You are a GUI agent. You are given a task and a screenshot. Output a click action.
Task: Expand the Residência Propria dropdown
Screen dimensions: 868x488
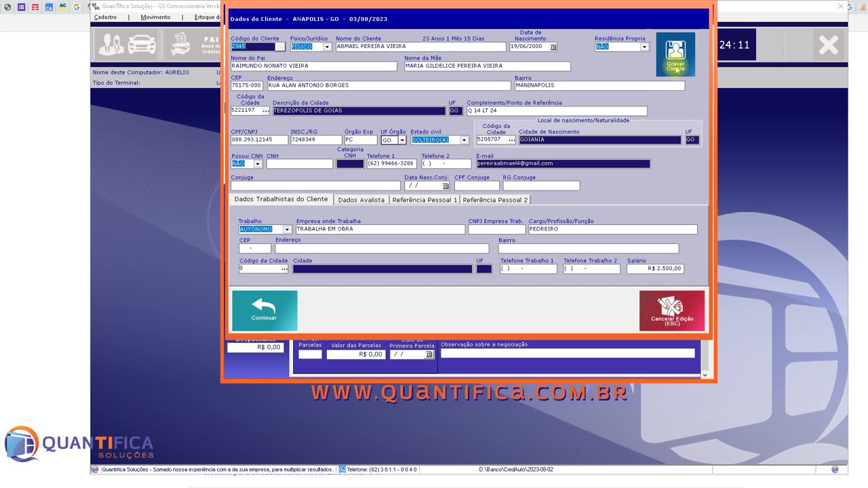coord(644,47)
